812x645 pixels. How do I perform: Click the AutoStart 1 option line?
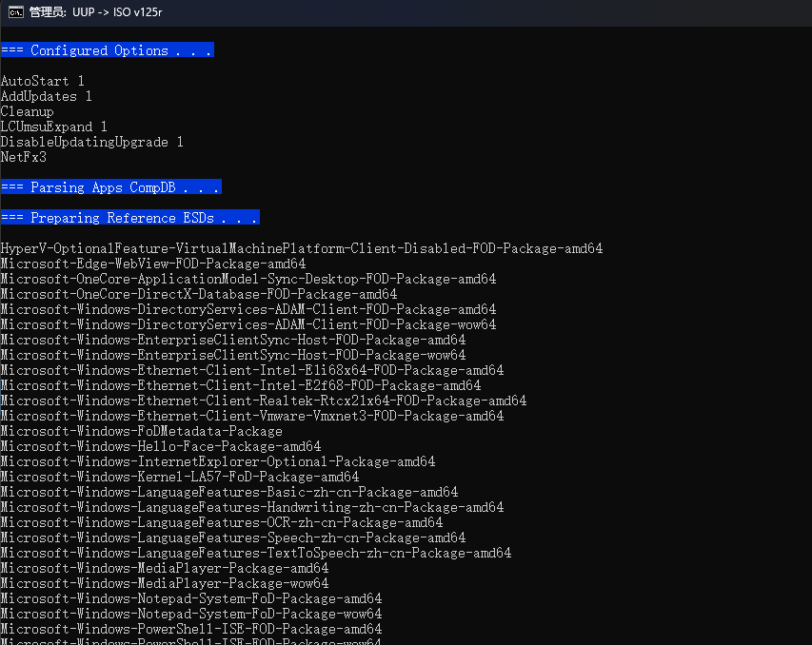pyautogui.click(x=43, y=81)
